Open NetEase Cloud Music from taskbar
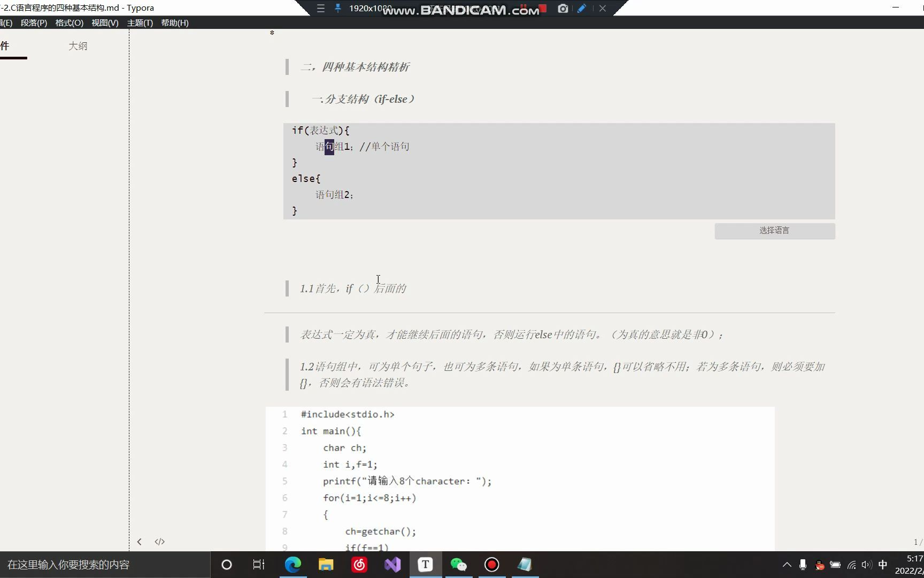Screen dimensions: 924x578 point(359,565)
